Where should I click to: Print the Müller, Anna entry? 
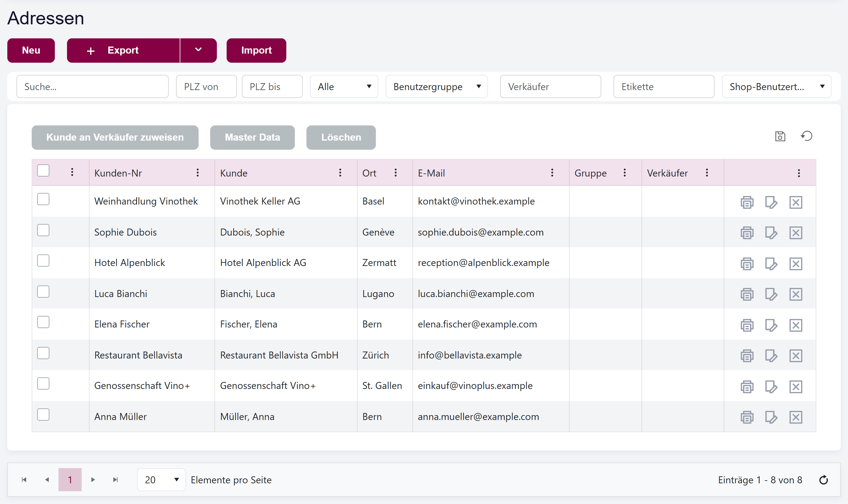tap(747, 417)
